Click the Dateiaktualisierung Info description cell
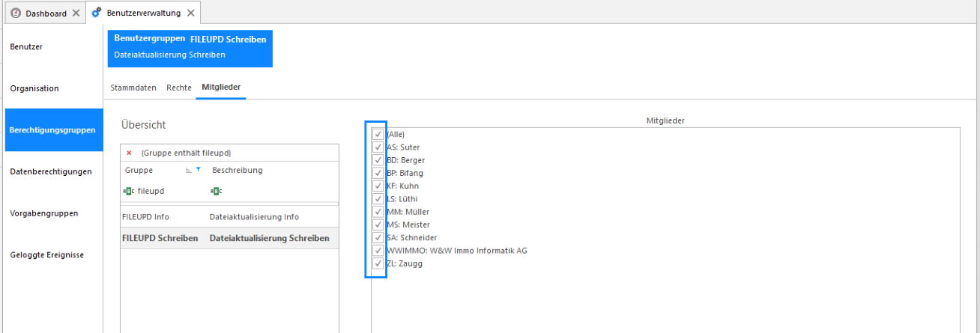The width and height of the screenshot is (980, 333). (254, 217)
